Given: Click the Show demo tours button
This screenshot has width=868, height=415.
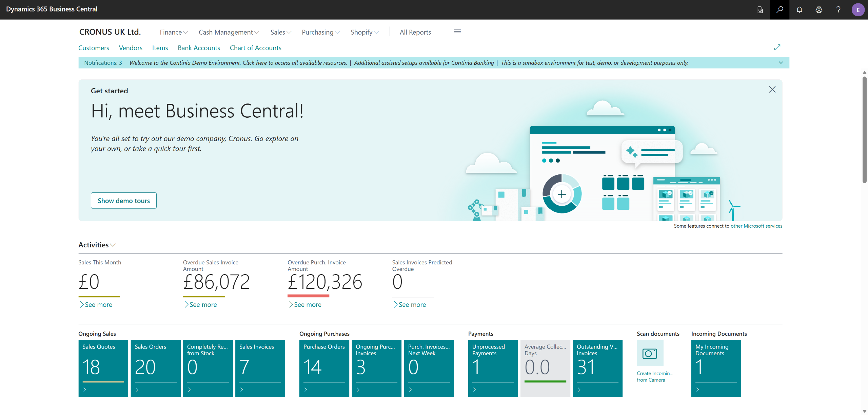Looking at the screenshot, I should tap(124, 201).
